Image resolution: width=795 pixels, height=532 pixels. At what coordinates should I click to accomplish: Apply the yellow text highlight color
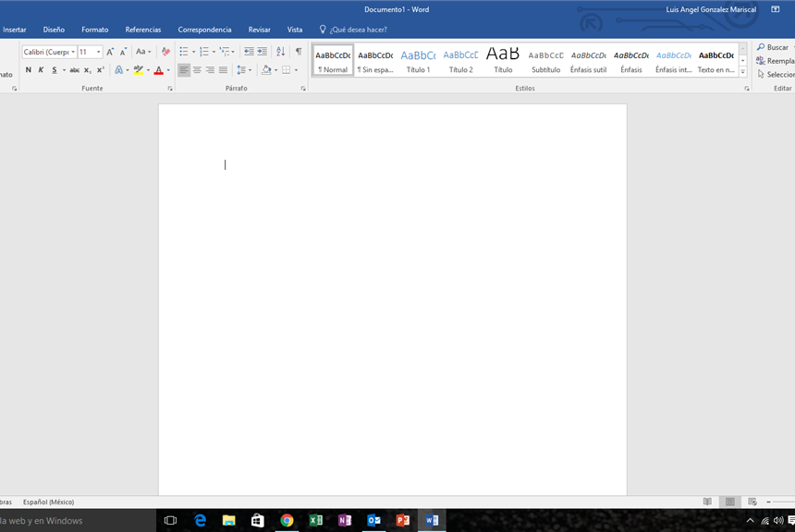click(x=138, y=70)
